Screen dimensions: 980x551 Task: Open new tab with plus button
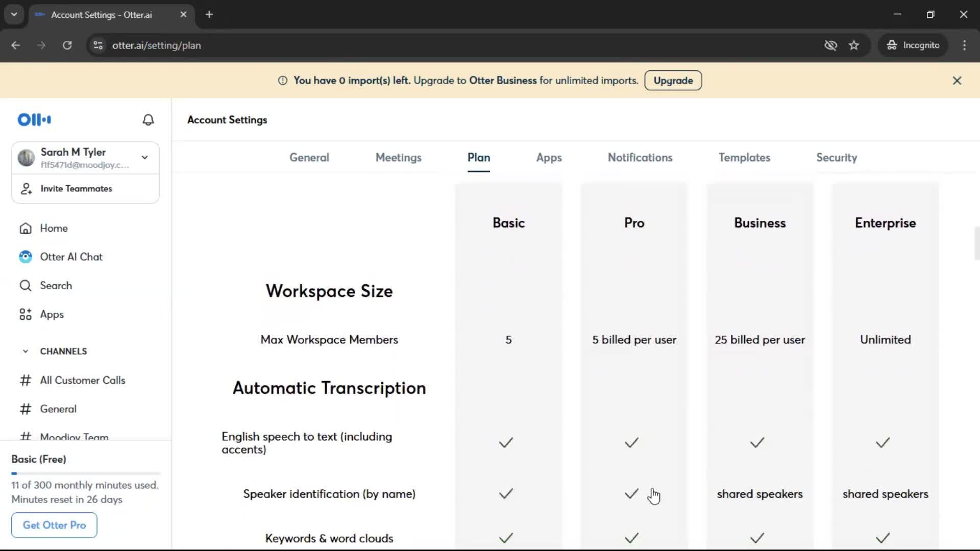point(209,15)
